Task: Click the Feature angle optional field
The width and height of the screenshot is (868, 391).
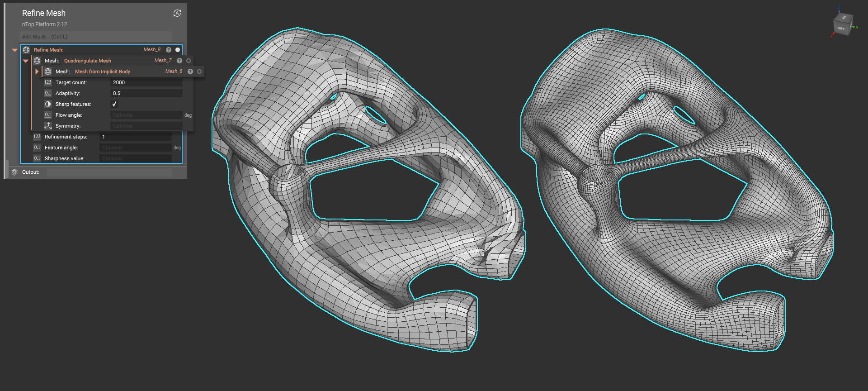Action: pyautogui.click(x=136, y=148)
